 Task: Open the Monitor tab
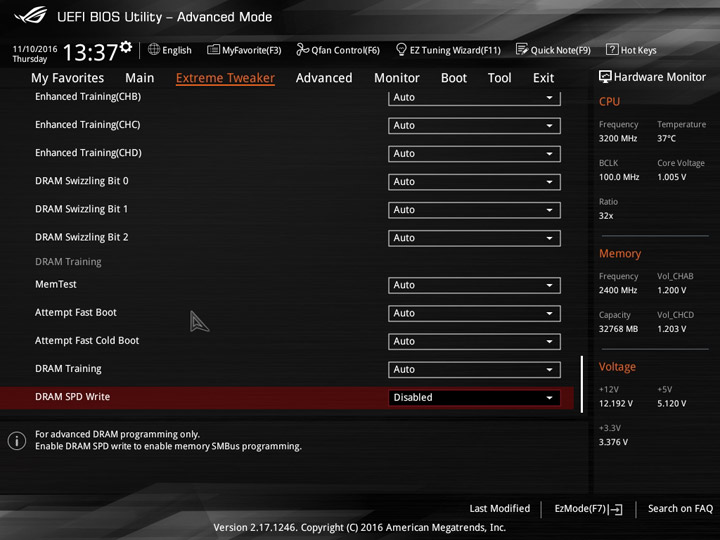[x=397, y=78]
